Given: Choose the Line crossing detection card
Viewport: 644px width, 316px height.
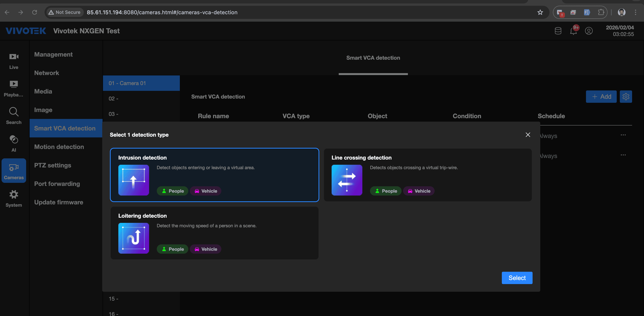Looking at the screenshot, I should [427, 175].
